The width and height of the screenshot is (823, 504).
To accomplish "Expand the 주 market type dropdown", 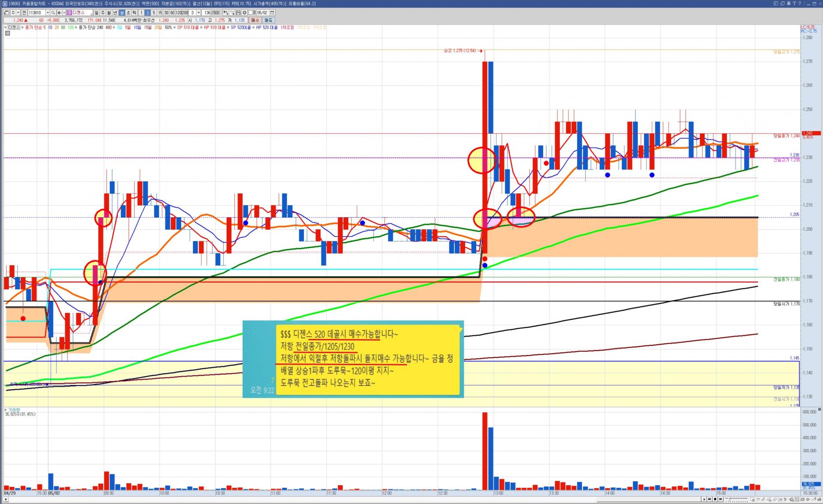I will coord(18,13).
